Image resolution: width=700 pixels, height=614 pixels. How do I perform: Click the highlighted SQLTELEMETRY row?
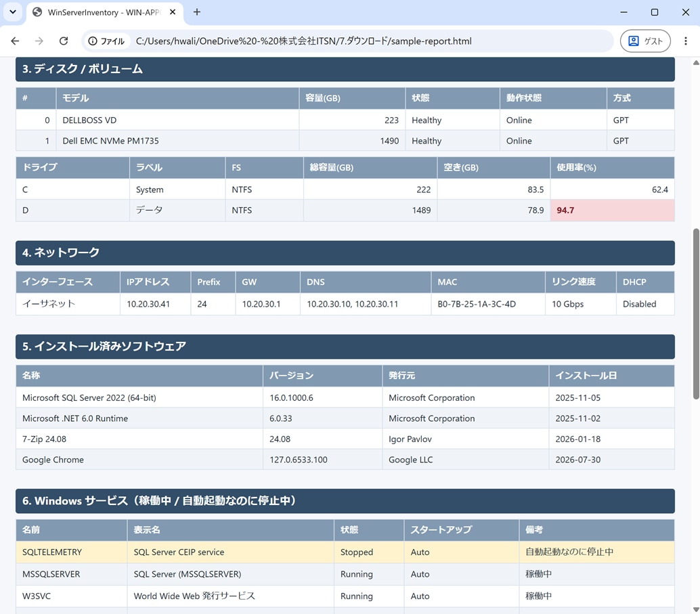pos(345,552)
